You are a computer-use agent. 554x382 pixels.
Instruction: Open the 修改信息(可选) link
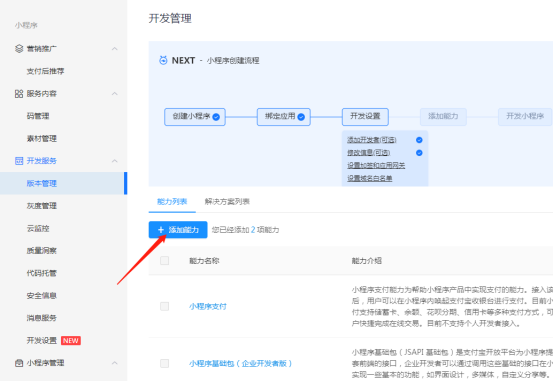tap(369, 153)
